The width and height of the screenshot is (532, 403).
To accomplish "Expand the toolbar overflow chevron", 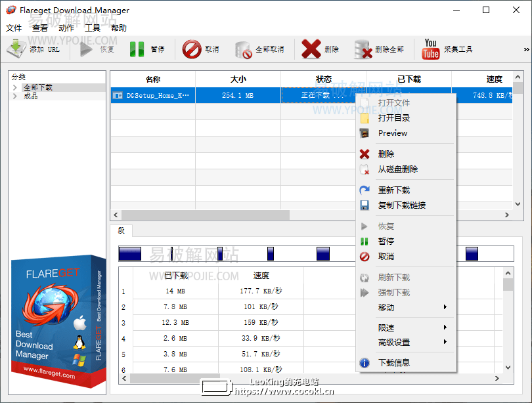I will coord(526,49).
